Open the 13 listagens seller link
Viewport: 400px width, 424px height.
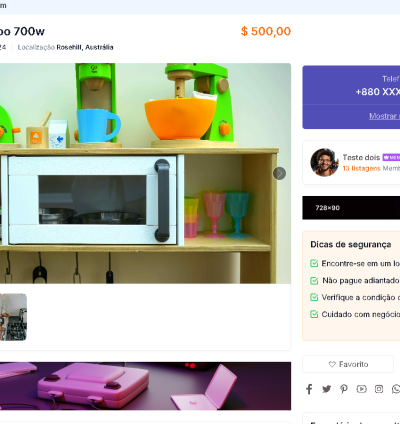361,168
